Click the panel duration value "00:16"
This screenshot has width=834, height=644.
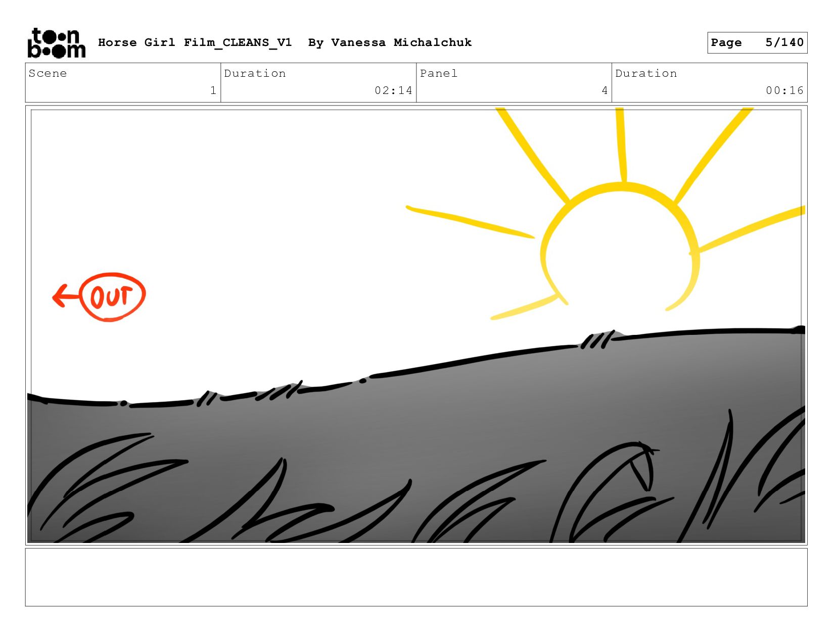[784, 90]
